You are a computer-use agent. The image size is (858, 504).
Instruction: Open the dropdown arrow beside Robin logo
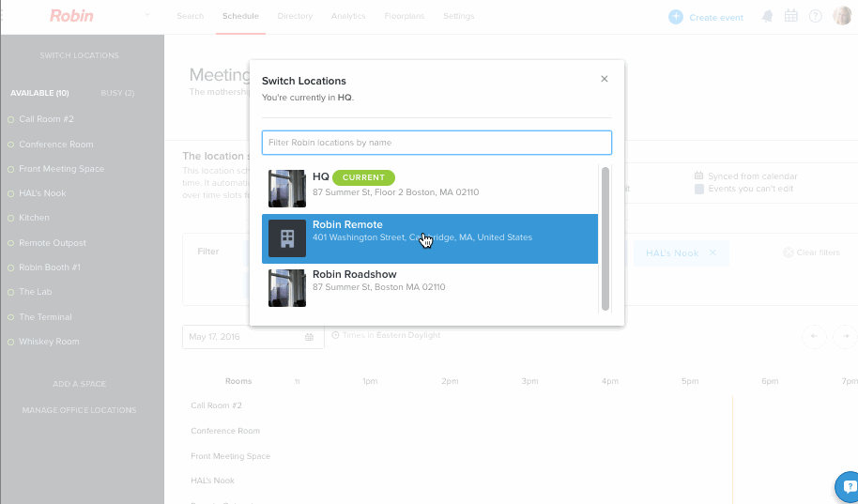point(147,15)
